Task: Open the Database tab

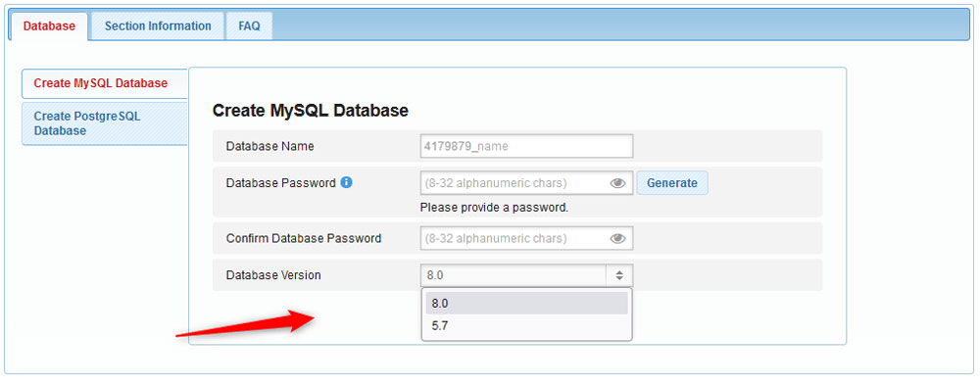Action: coord(49,26)
